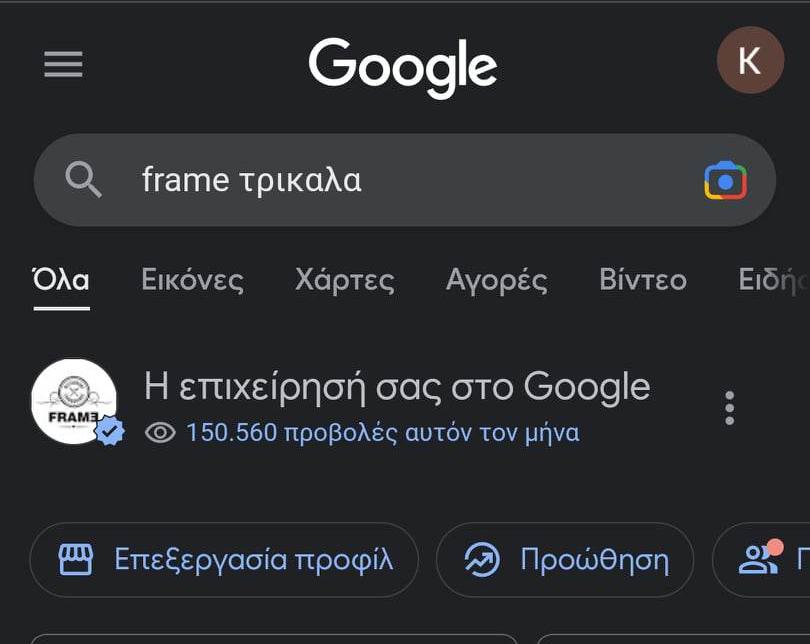Switch to the Βίντεο tab
The width and height of the screenshot is (810, 644).
pyautogui.click(x=642, y=280)
